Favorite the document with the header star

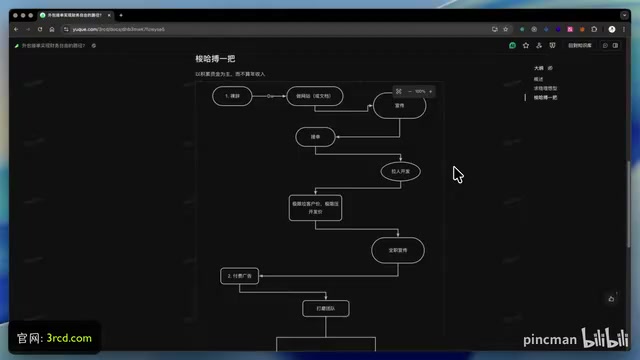click(526, 45)
